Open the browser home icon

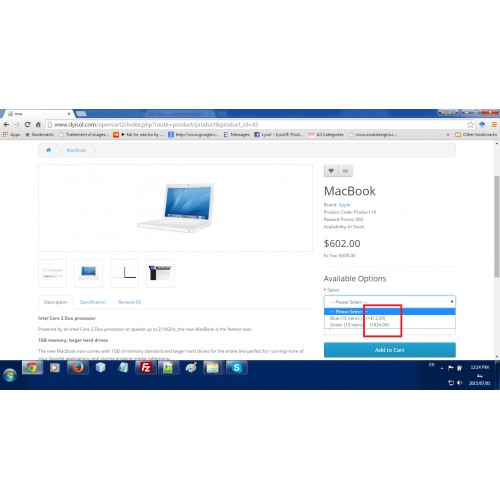click(x=38, y=124)
